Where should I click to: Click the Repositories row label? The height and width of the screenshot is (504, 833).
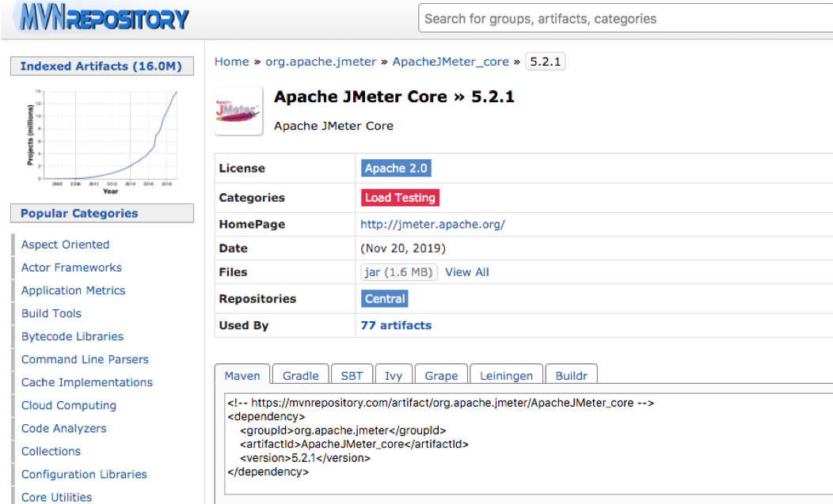click(257, 298)
